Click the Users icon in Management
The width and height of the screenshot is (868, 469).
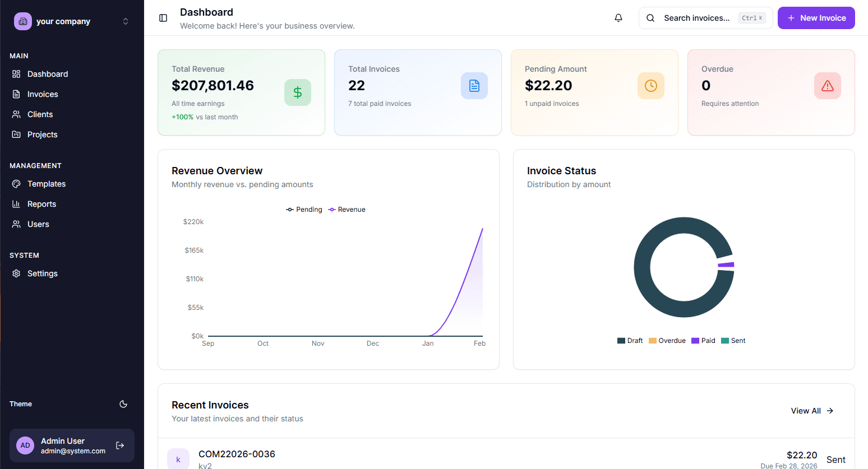[17, 224]
